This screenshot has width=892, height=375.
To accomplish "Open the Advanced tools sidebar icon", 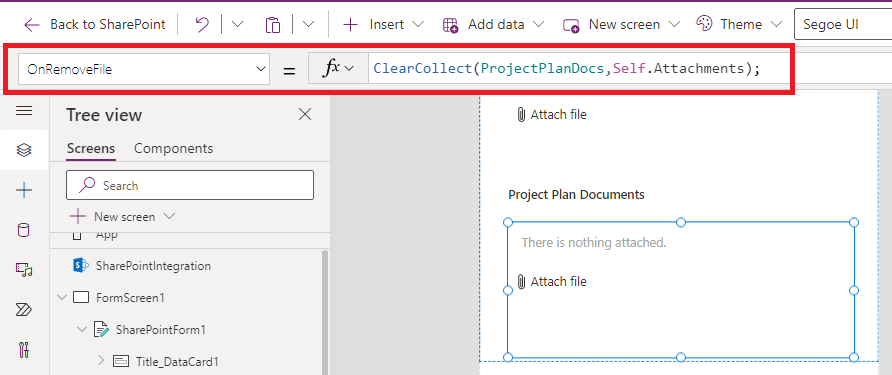I will 24,349.
